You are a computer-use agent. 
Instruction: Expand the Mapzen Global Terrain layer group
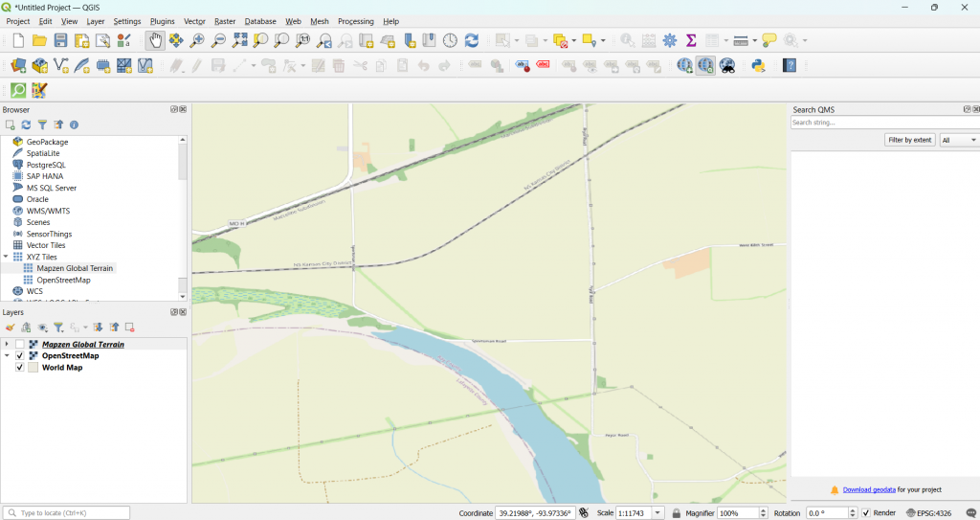click(x=7, y=345)
